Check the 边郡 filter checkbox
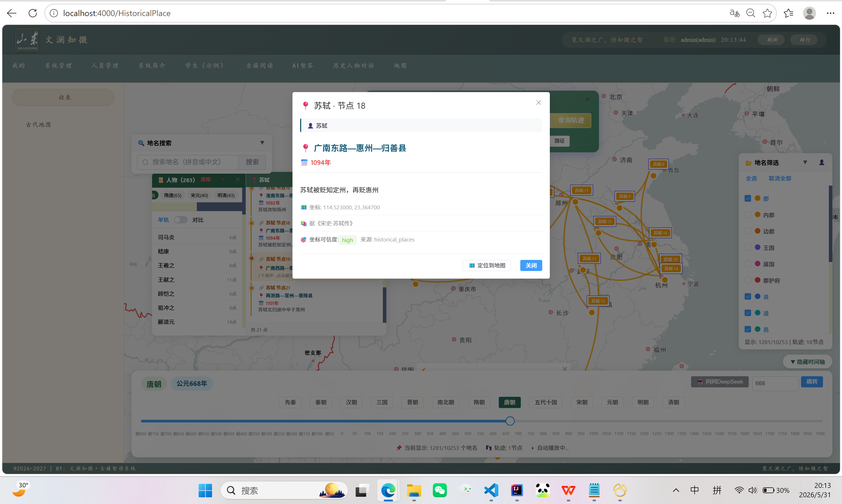Image resolution: width=842 pixels, height=504 pixels. tap(748, 231)
